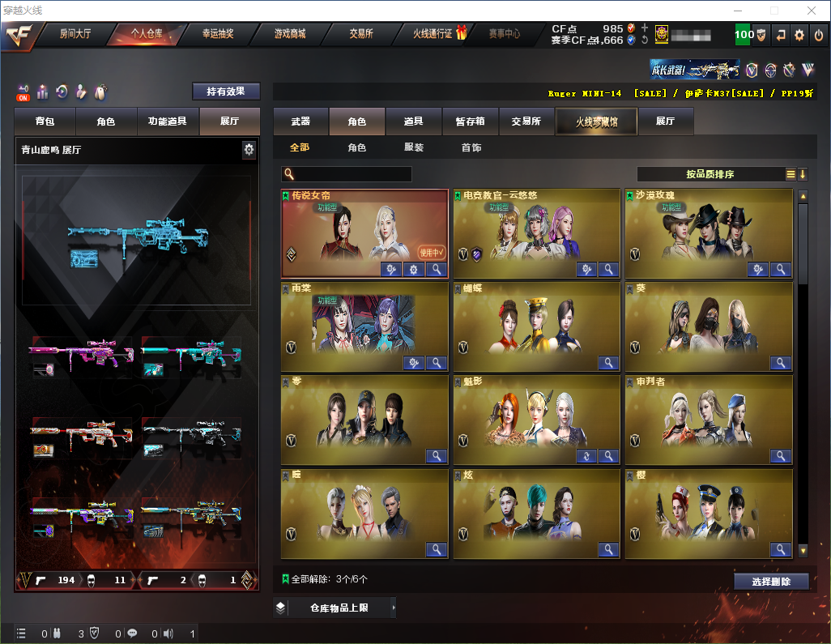Switch to the 背包 tab in left panel
831x644 pixels.
[45, 122]
